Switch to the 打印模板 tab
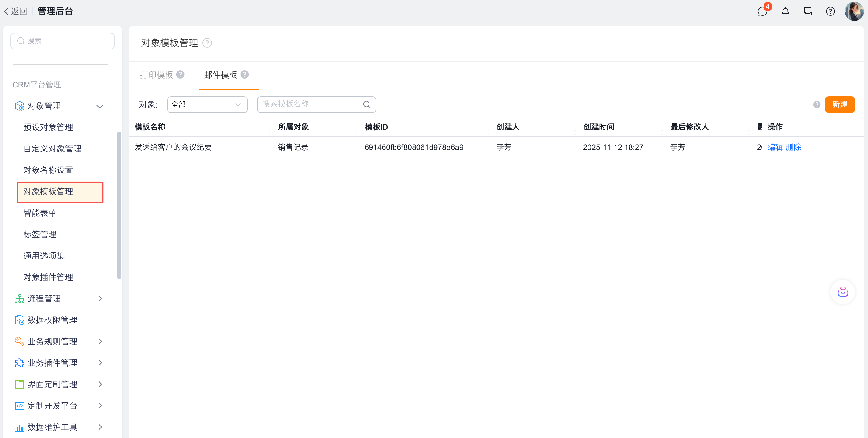Screen dimensions: 868x438 [157, 75]
